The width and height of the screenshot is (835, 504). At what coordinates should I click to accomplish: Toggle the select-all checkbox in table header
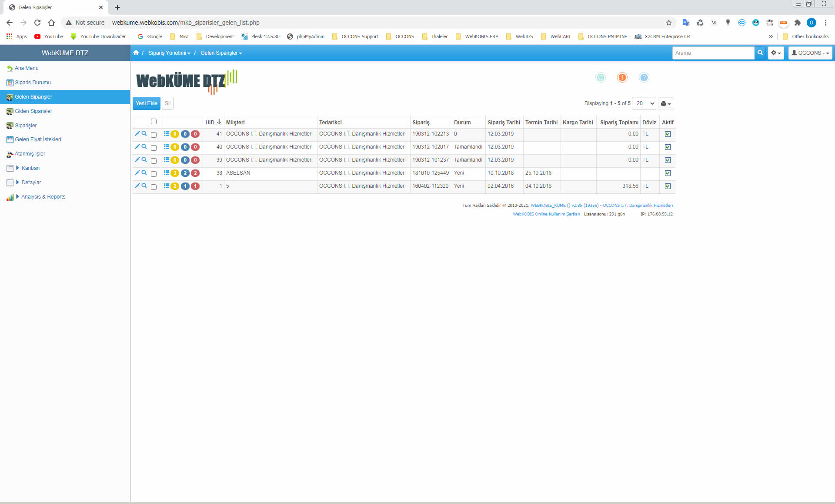(154, 122)
